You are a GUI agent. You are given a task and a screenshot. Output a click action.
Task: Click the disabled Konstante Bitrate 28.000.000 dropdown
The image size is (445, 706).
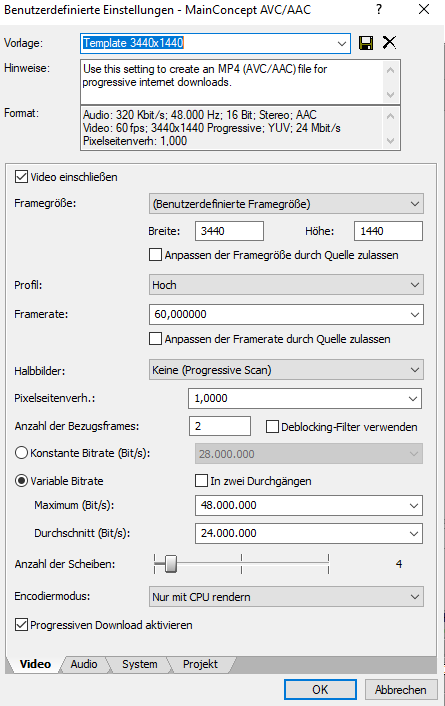point(309,454)
